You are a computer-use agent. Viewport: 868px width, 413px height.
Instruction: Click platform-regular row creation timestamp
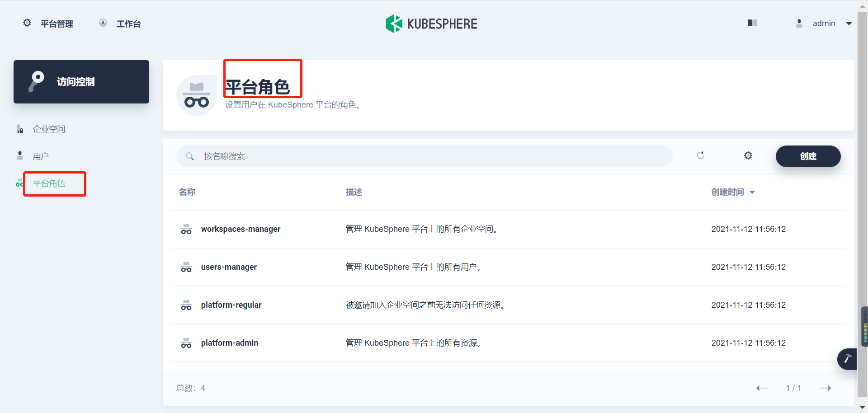point(749,305)
